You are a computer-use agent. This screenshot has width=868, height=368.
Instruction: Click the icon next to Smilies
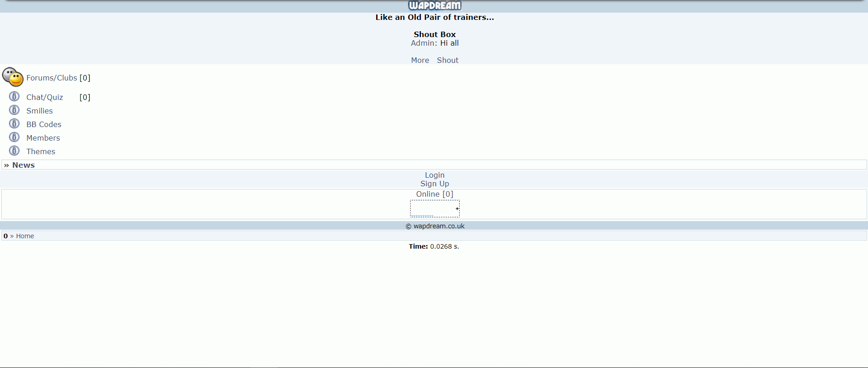(x=14, y=110)
